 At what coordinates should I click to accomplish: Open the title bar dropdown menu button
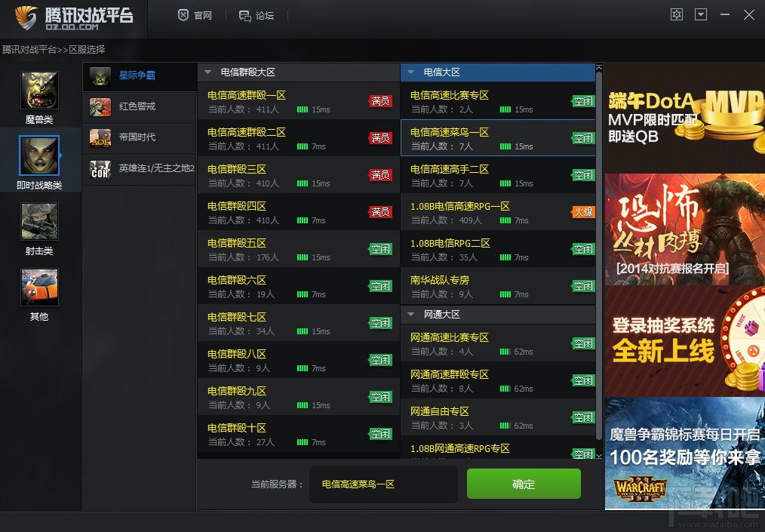coord(701,14)
